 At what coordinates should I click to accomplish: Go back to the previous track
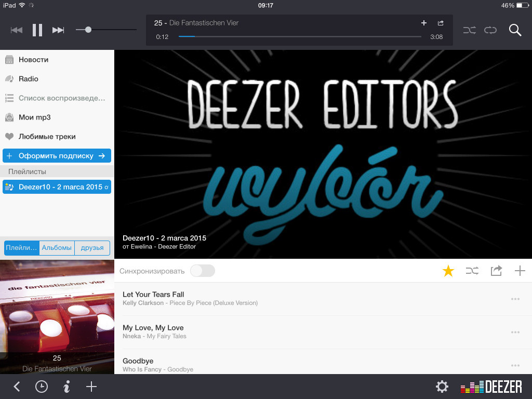(x=17, y=30)
